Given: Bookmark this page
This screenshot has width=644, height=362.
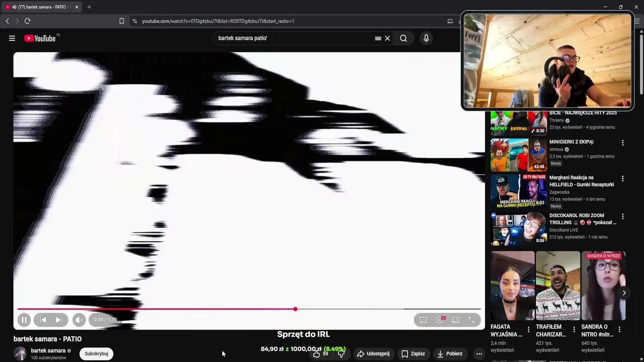Looking at the screenshot, I should click(121, 21).
